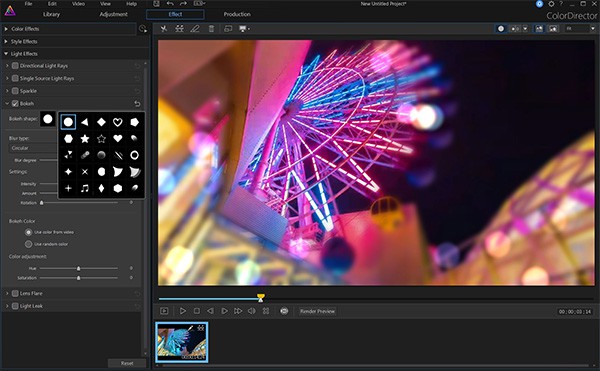The height and width of the screenshot is (371, 600).
Task: Expand the Directional Light Rays settings
Action: point(7,66)
